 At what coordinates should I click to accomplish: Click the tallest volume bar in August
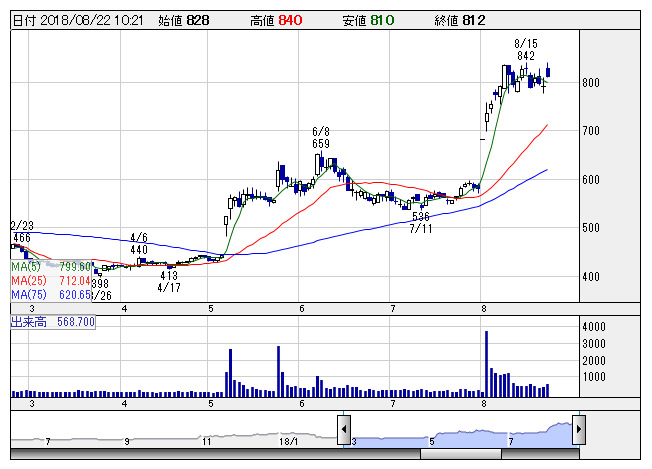pyautogui.click(x=486, y=364)
